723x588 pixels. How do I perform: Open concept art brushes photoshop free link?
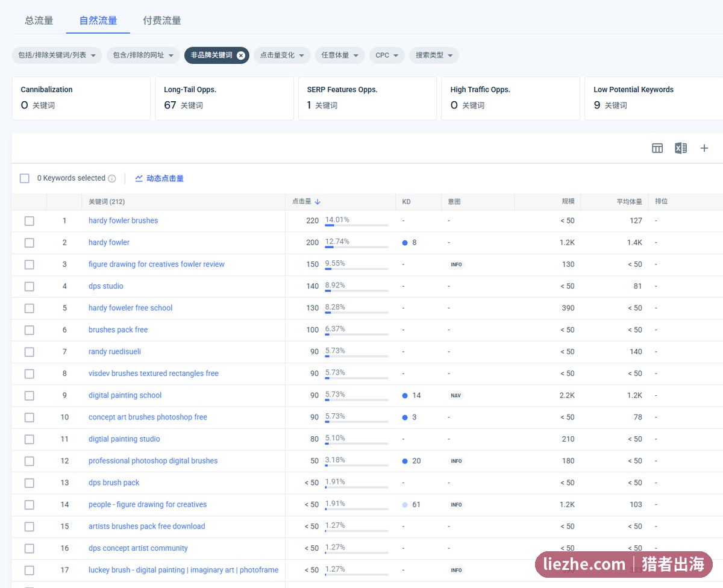(148, 418)
